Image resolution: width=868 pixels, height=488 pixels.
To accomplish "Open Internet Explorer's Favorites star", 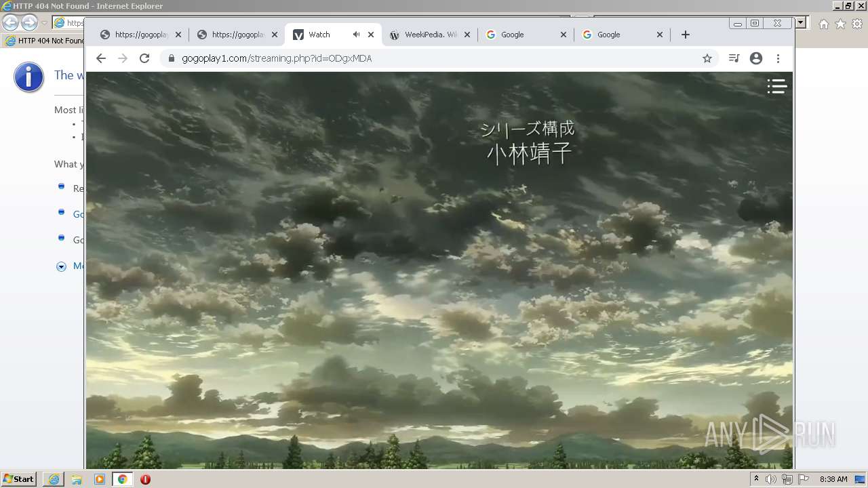I will pyautogui.click(x=840, y=24).
